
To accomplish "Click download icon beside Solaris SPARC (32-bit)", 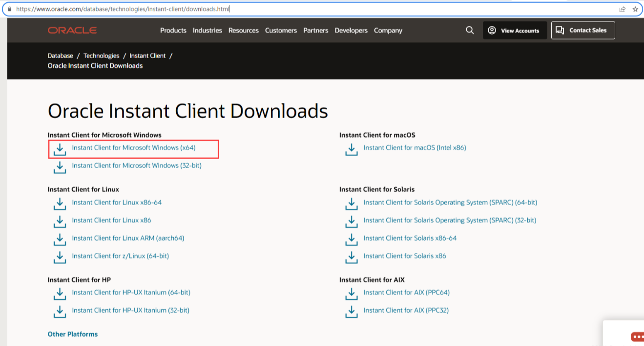I will [x=351, y=222].
